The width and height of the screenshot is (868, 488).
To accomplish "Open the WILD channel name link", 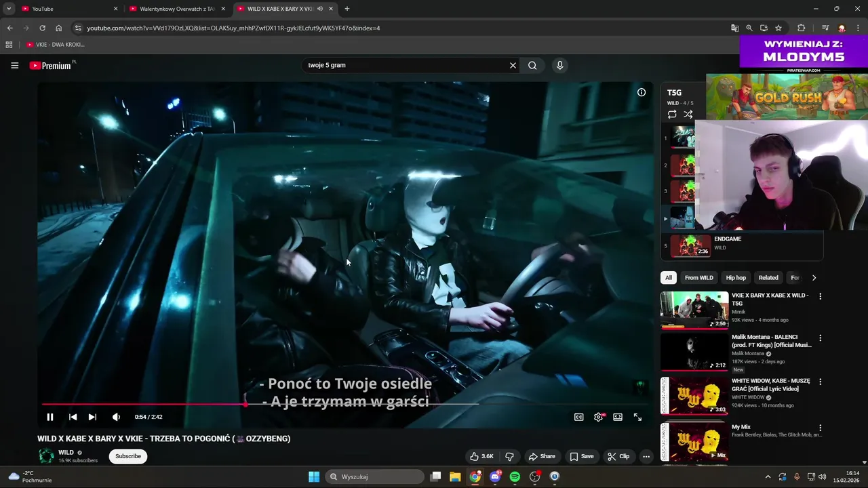I will pyautogui.click(x=66, y=452).
